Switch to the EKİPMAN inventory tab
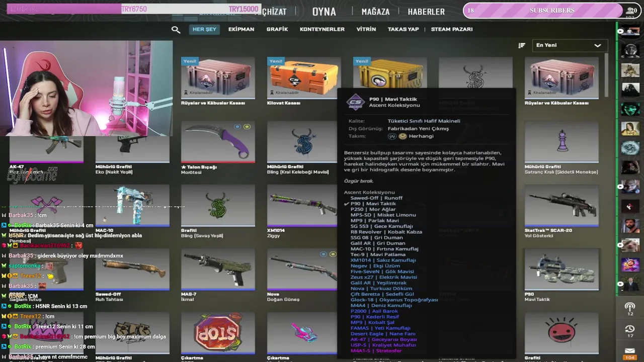Viewport: 644px width, 362px height. pyautogui.click(x=241, y=29)
